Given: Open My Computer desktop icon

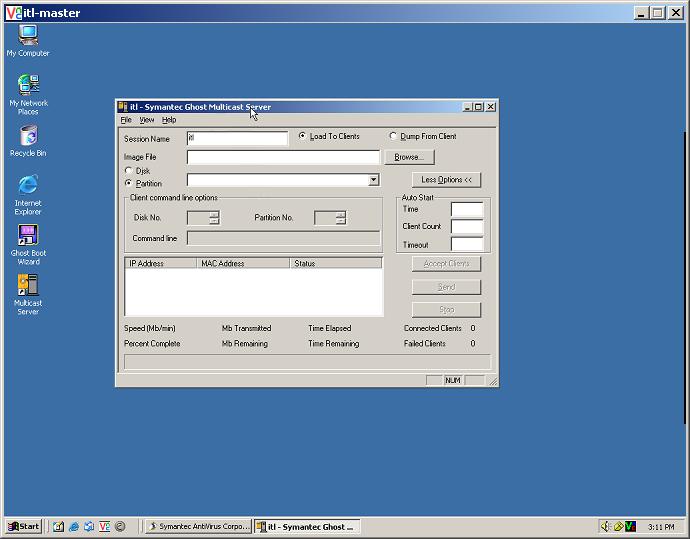Looking at the screenshot, I should [x=28, y=40].
